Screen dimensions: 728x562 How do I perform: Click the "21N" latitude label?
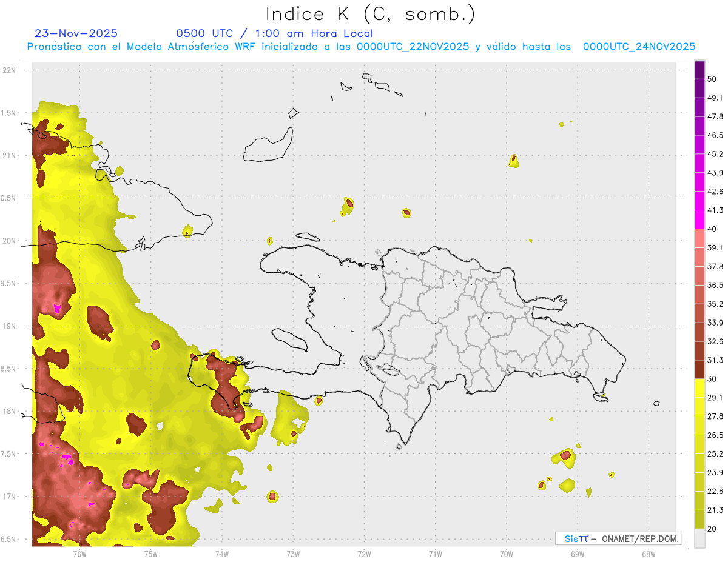(x=10, y=155)
